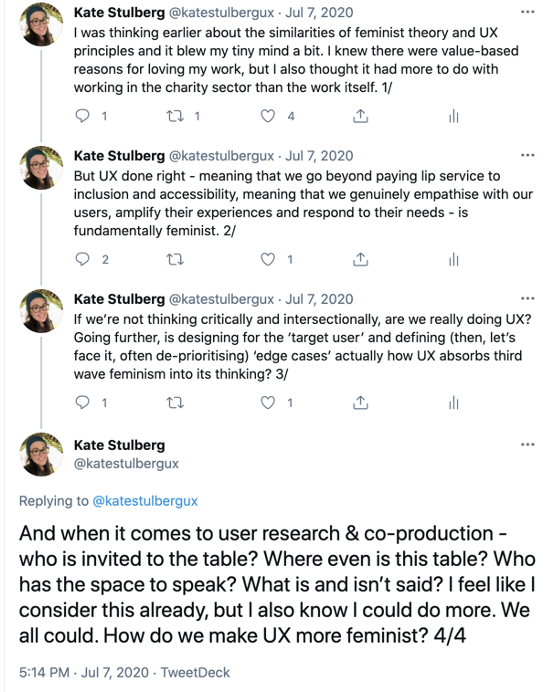View analytics of the first tweet
Image resolution: width=550 pixels, height=692 pixels.
pos(454,116)
